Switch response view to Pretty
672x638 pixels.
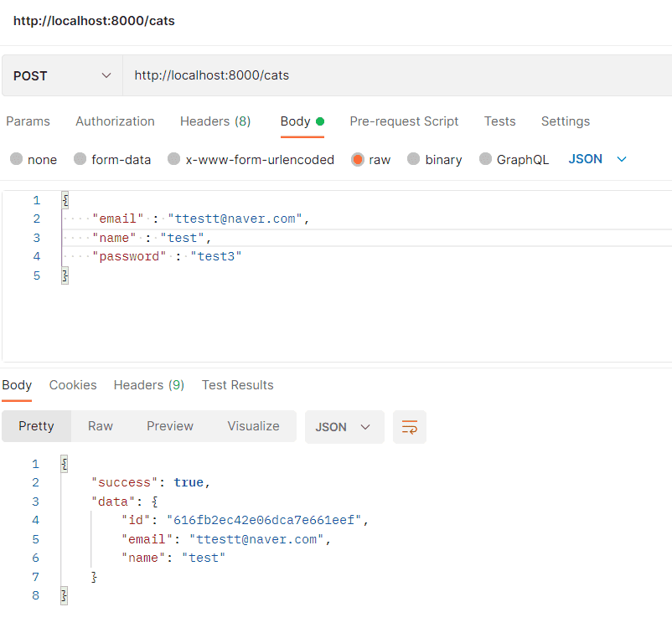36,426
